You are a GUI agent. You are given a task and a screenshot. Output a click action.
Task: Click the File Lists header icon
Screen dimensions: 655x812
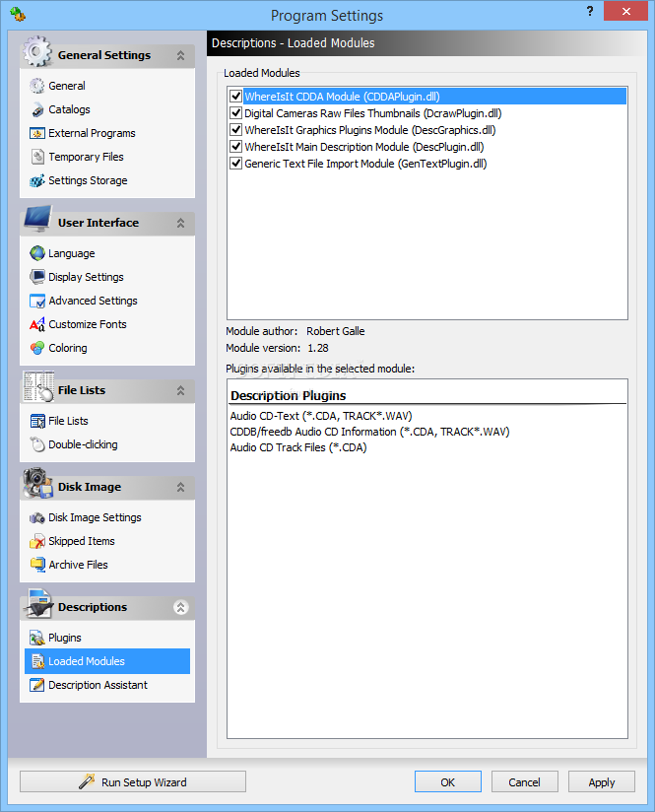37,386
